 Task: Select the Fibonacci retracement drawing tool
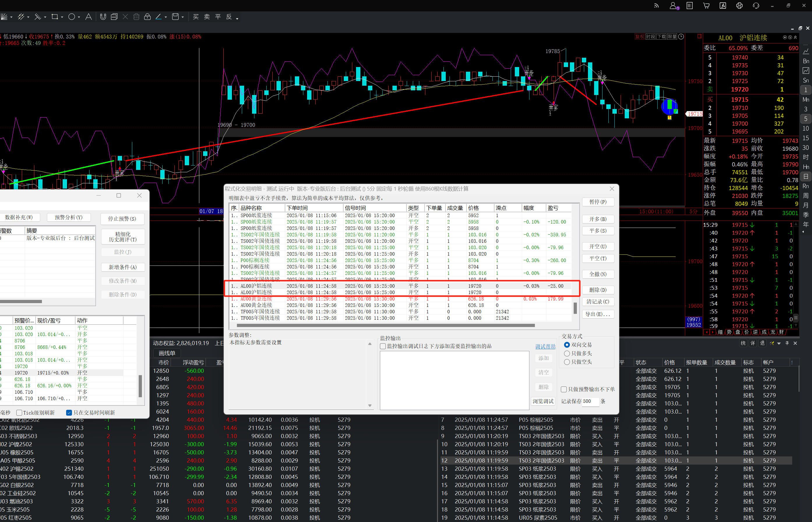(x=38, y=17)
